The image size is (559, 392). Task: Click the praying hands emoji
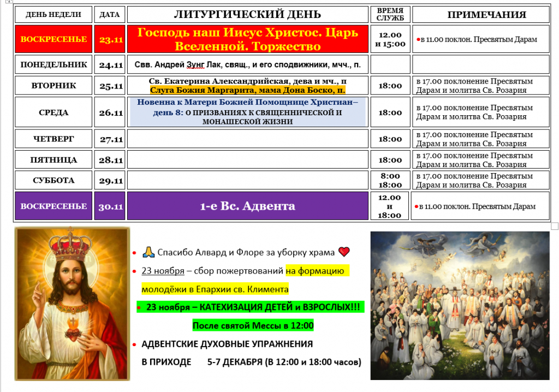point(148,252)
